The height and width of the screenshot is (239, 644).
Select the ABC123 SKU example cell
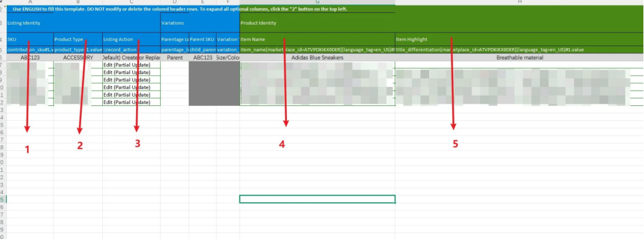coord(30,58)
